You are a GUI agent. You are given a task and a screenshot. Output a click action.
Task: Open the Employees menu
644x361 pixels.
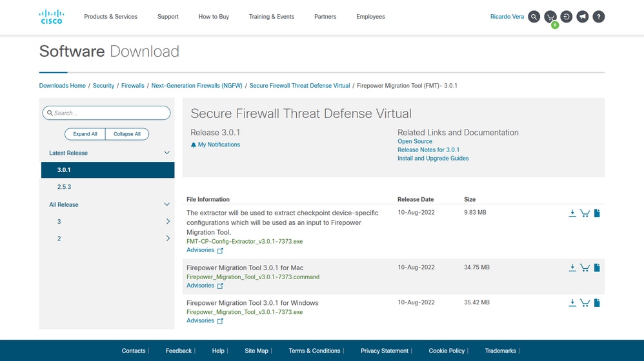click(370, 17)
